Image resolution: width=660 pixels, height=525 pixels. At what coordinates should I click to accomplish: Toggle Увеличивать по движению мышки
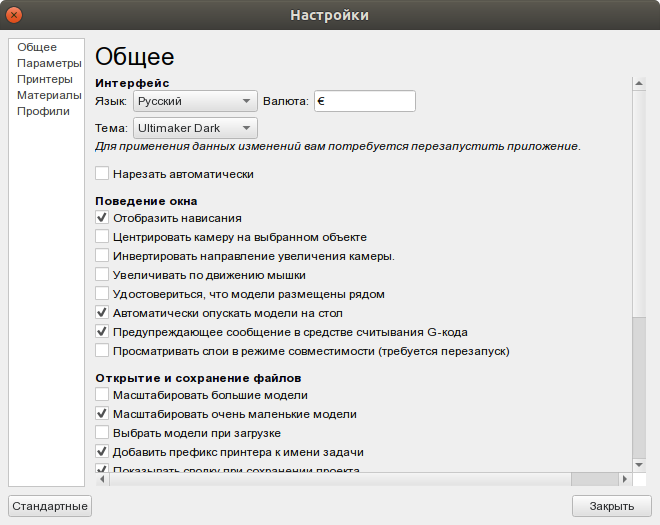click(102, 274)
